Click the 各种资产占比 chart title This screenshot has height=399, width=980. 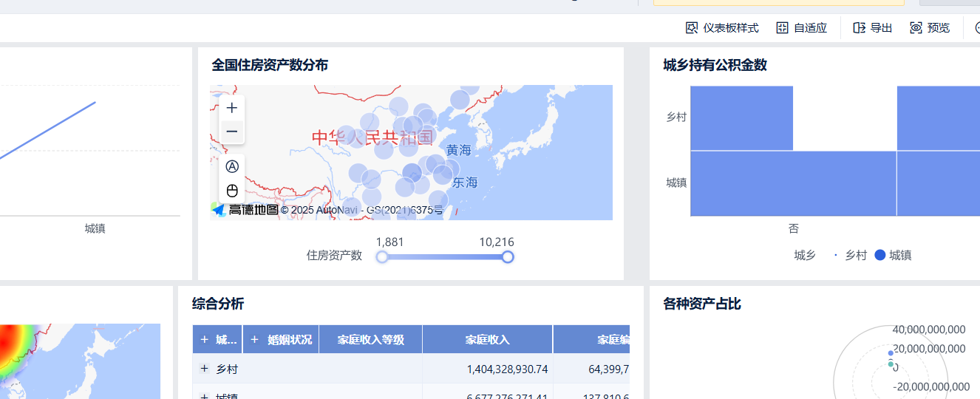pos(702,304)
